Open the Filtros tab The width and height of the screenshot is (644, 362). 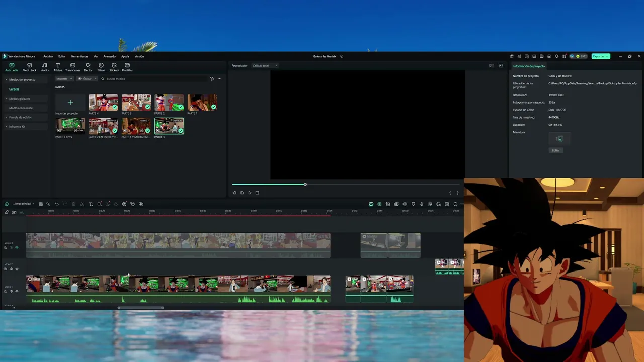[x=101, y=67]
